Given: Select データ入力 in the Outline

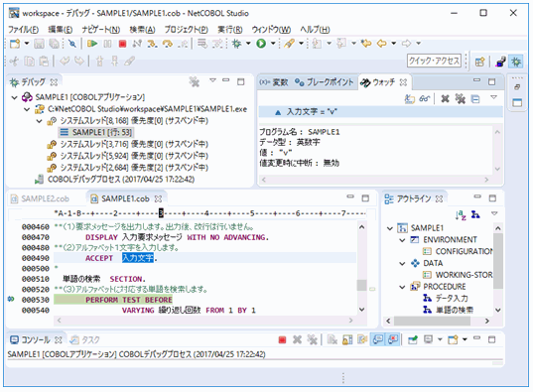Looking at the screenshot, I should pyautogui.click(x=446, y=299).
